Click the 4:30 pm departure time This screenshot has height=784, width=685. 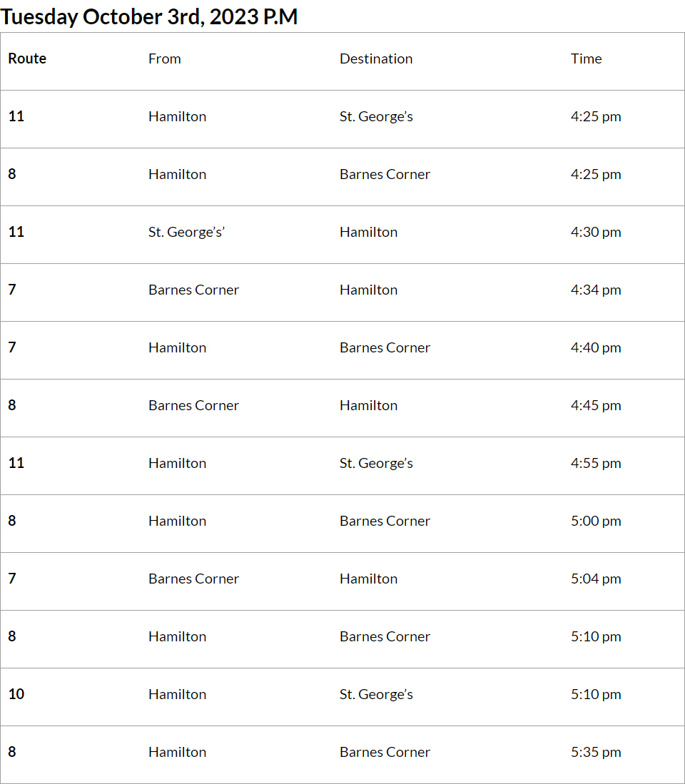(x=595, y=233)
